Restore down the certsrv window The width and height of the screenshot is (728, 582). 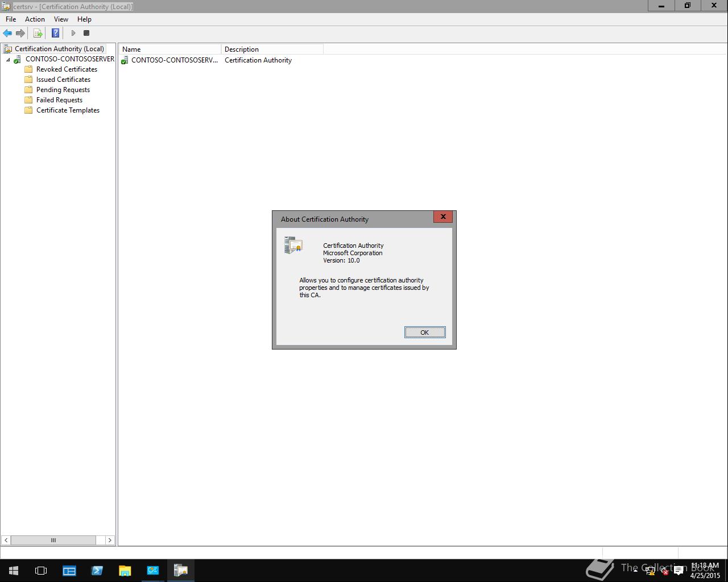click(x=688, y=6)
